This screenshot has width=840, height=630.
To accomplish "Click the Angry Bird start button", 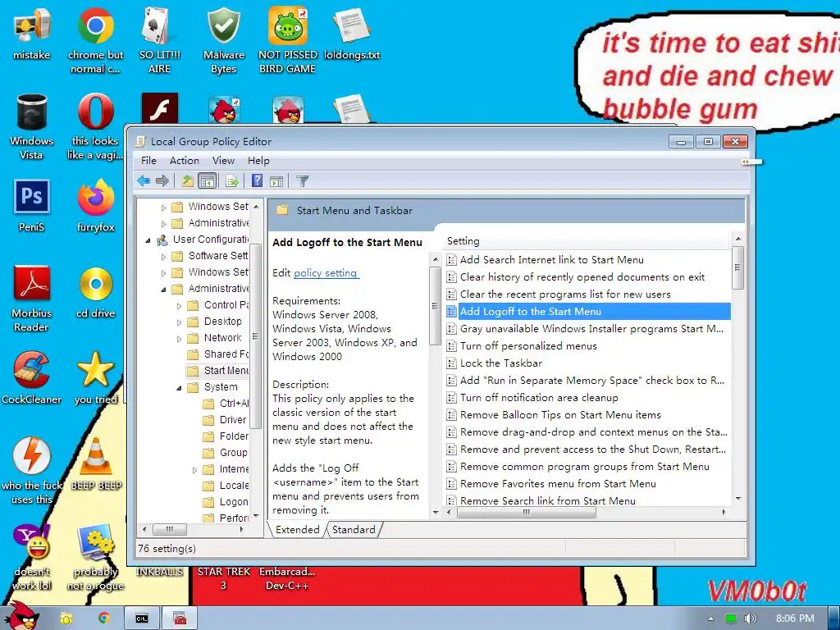I will 24,616.
